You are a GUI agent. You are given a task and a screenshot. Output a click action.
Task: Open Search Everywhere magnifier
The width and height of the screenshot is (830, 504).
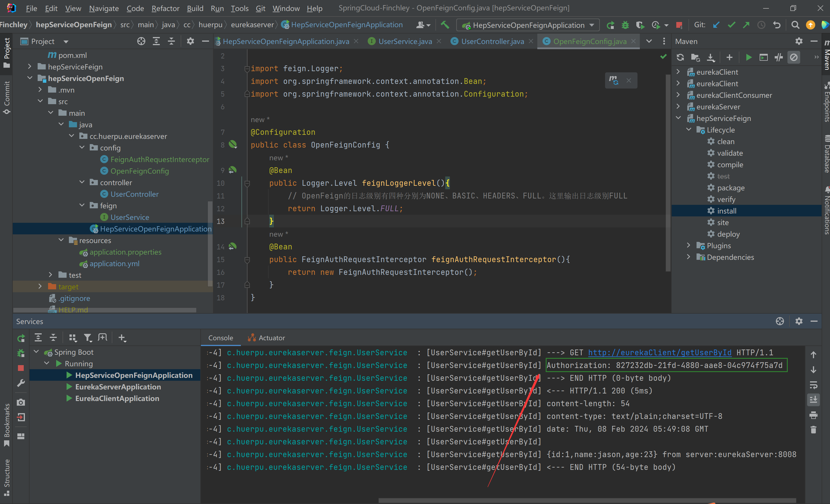pos(795,25)
